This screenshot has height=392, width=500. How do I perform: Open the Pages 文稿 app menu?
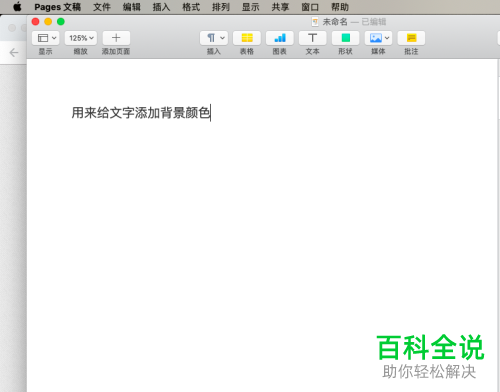pos(58,7)
